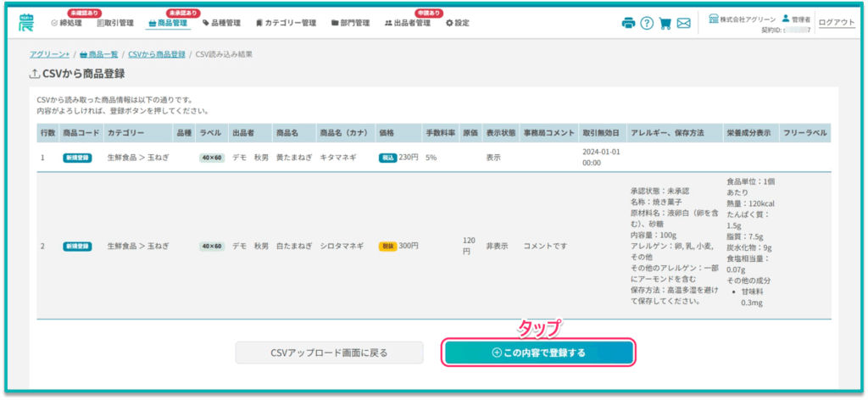This screenshot has width=868, height=400.
Task: Select the 商品管理 menu tab
Action: click(x=168, y=23)
